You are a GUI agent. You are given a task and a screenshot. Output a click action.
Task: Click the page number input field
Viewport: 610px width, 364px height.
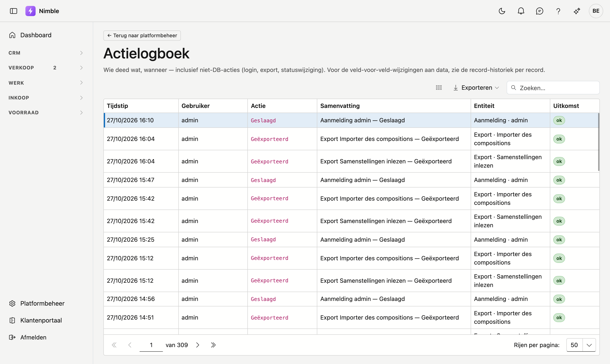pyautogui.click(x=151, y=345)
